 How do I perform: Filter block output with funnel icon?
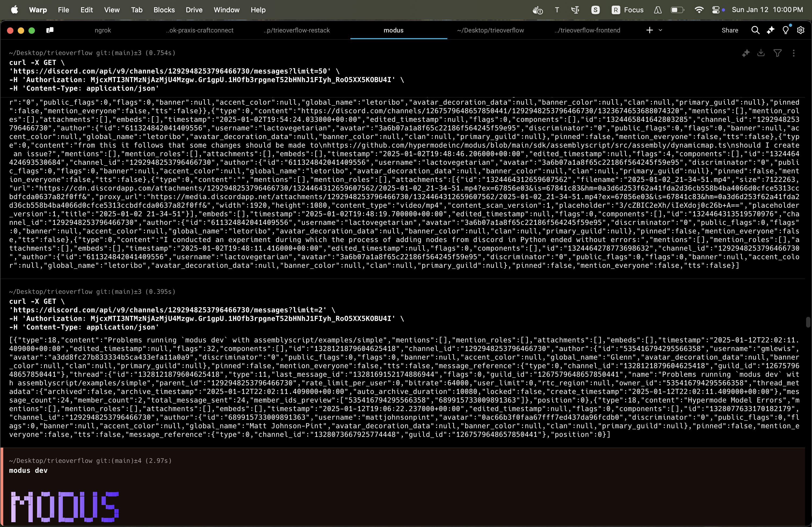point(778,53)
